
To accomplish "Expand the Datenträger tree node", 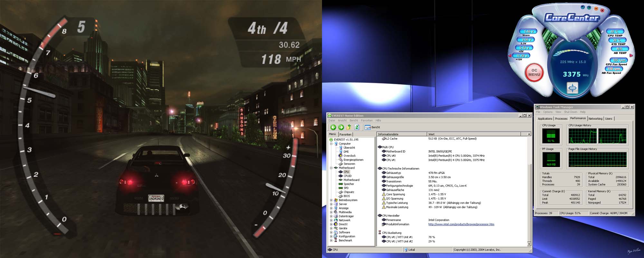I will pos(331,216).
